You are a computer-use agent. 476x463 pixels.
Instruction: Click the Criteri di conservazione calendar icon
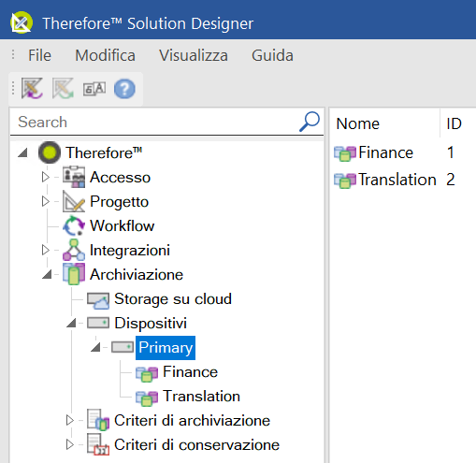98,444
